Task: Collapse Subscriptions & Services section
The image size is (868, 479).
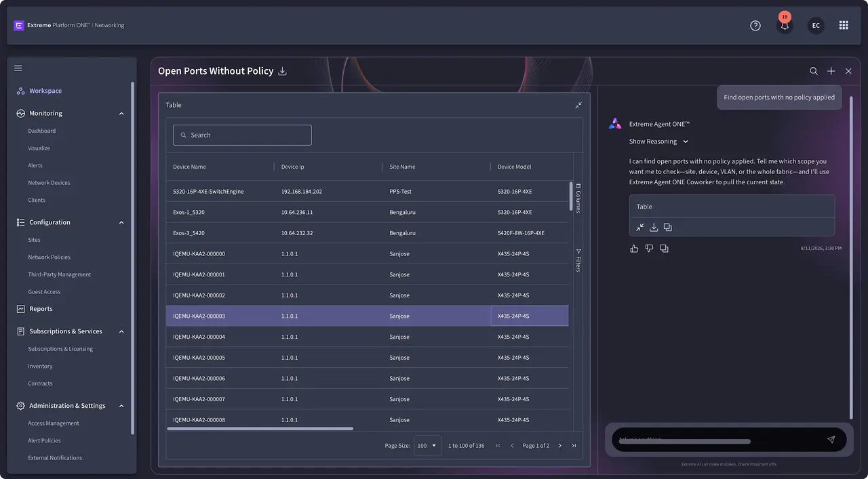Action: pos(121,332)
